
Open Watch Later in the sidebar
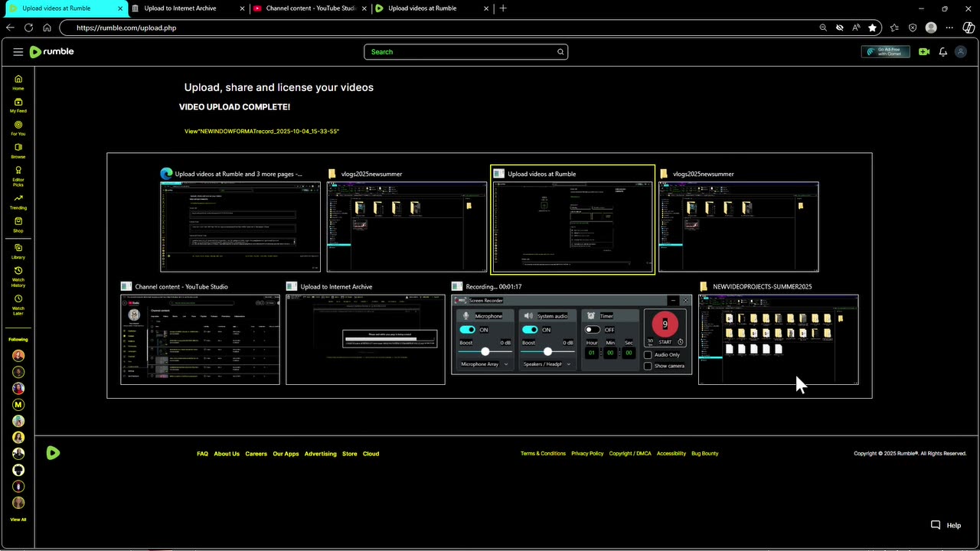18,305
